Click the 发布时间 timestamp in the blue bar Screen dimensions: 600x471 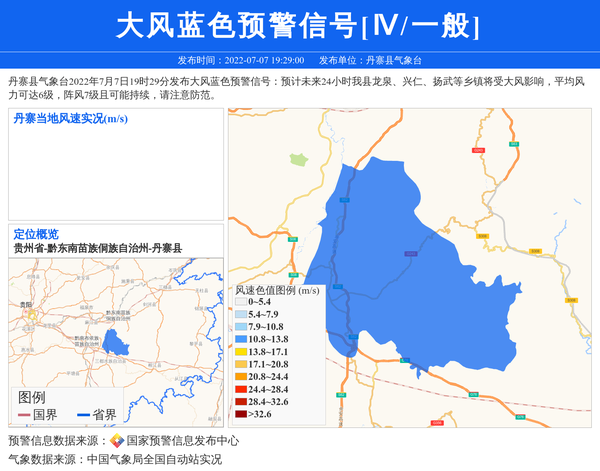point(240,60)
